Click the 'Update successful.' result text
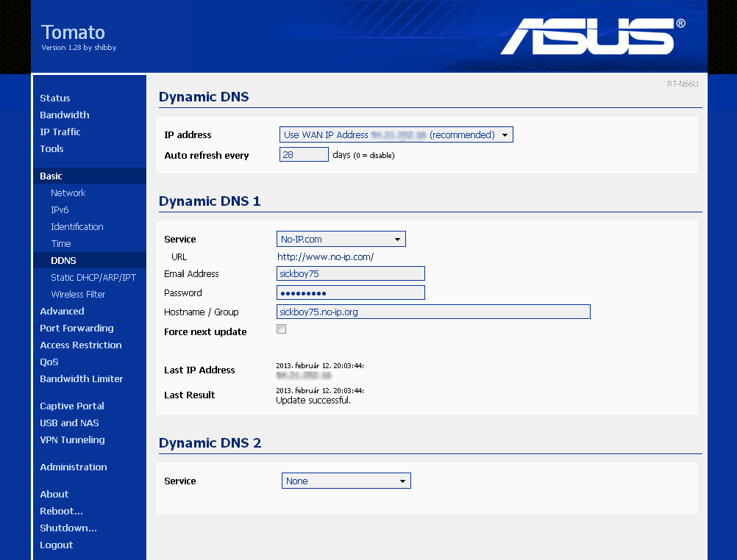737x560 pixels. point(313,401)
